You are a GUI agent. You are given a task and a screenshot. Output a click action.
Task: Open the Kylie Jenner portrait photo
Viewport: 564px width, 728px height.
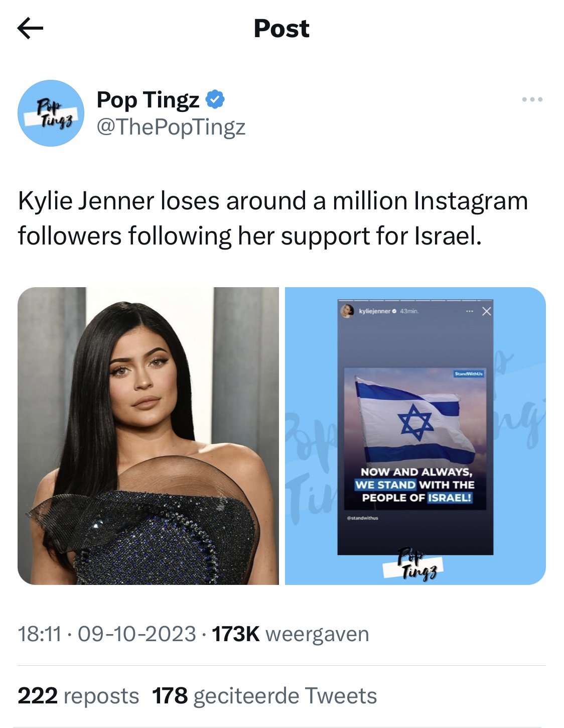148,436
